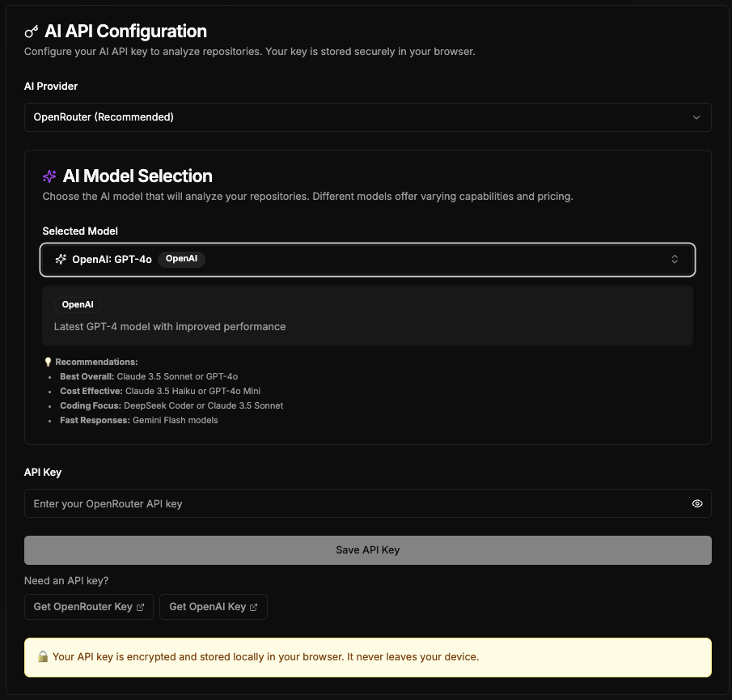732x700 pixels.
Task: Click the OpenAI badge in the model description box
Action: 77,304
